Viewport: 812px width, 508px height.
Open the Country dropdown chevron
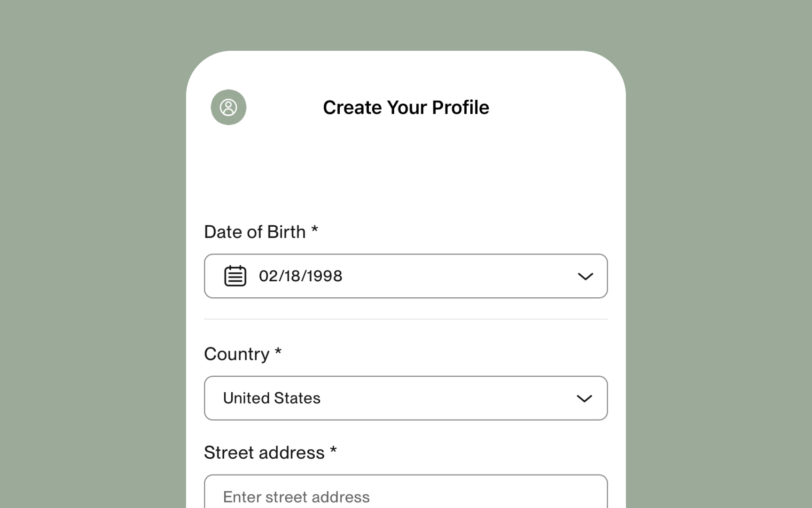pyautogui.click(x=584, y=398)
